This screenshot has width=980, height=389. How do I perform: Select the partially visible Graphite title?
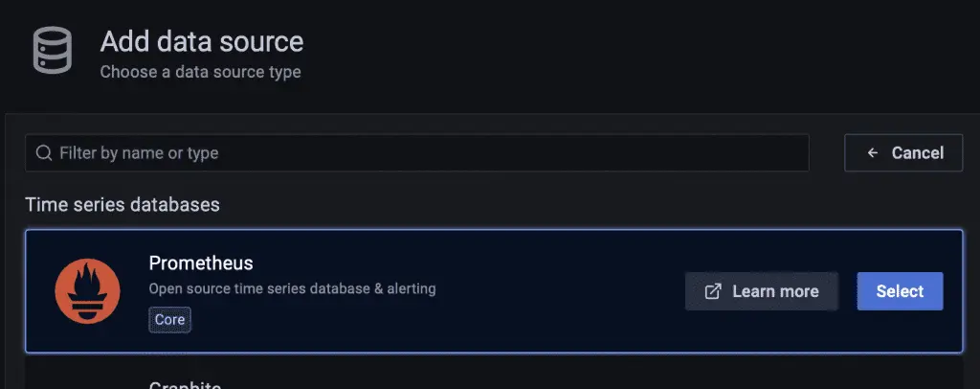pyautogui.click(x=185, y=385)
